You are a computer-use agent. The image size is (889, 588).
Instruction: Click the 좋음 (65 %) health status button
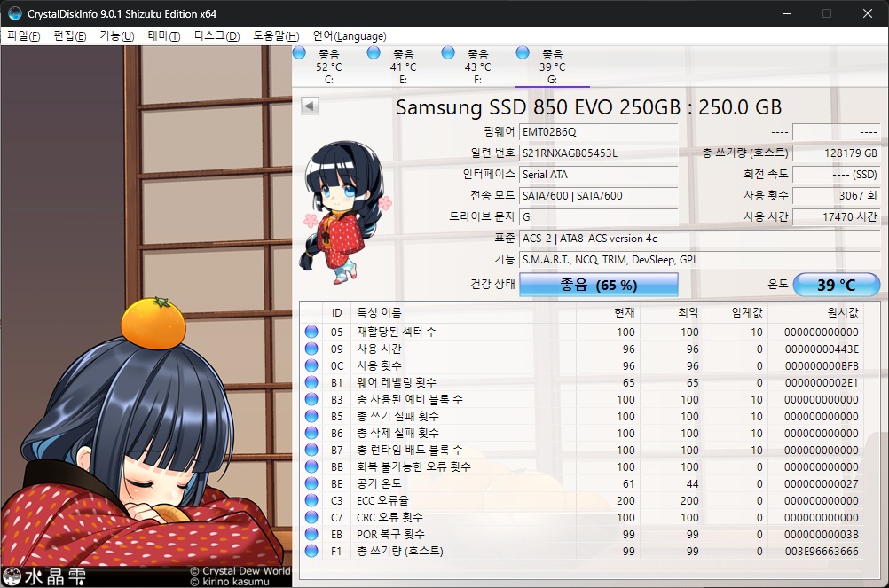599,285
